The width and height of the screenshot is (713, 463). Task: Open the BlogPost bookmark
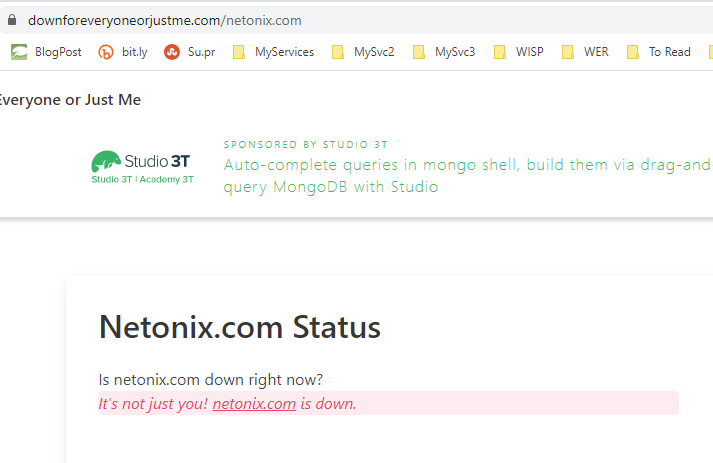coord(47,52)
